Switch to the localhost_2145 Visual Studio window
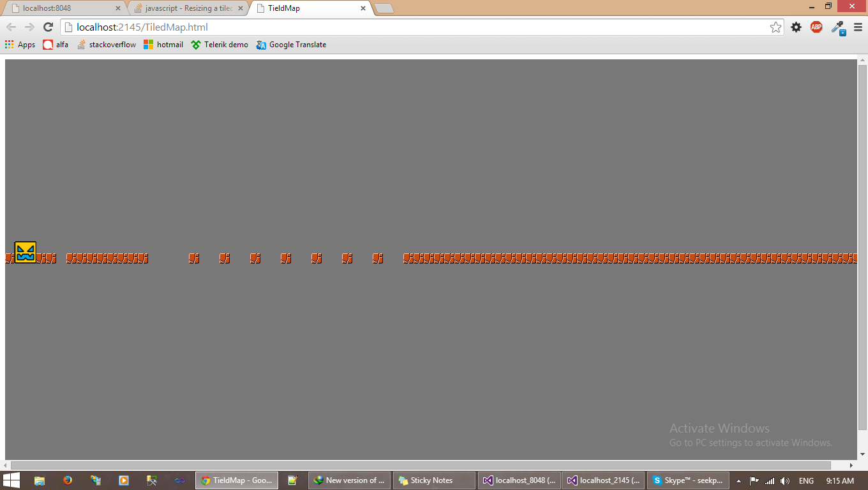The width and height of the screenshot is (868, 490). [604, 480]
